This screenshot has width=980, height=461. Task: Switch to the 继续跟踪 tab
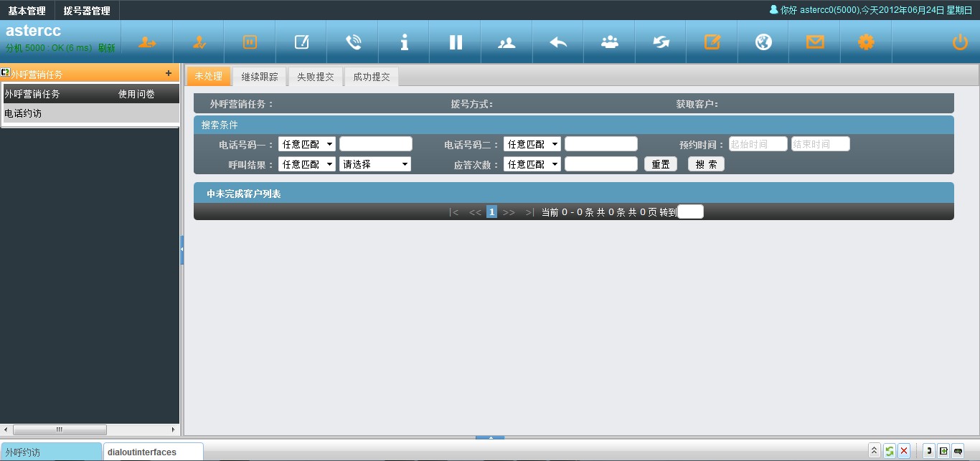pyautogui.click(x=259, y=77)
